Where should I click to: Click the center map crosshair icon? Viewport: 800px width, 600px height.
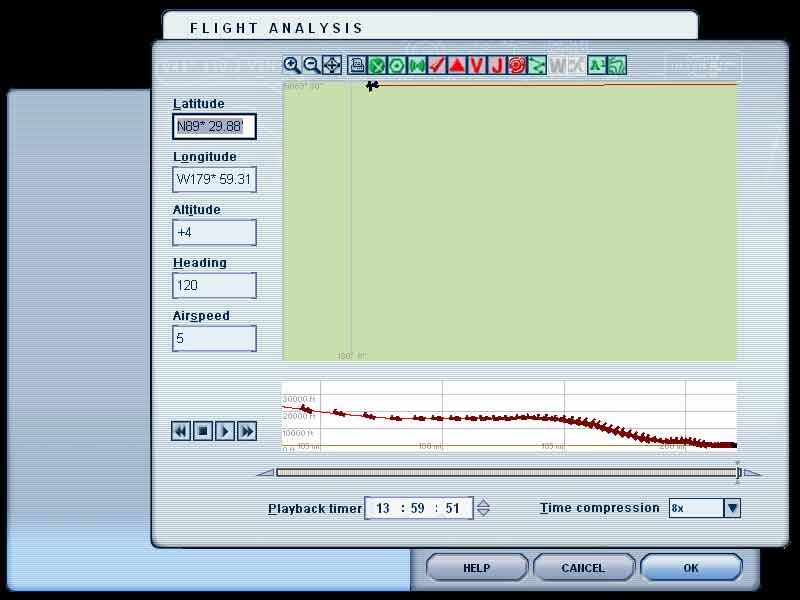click(332, 66)
